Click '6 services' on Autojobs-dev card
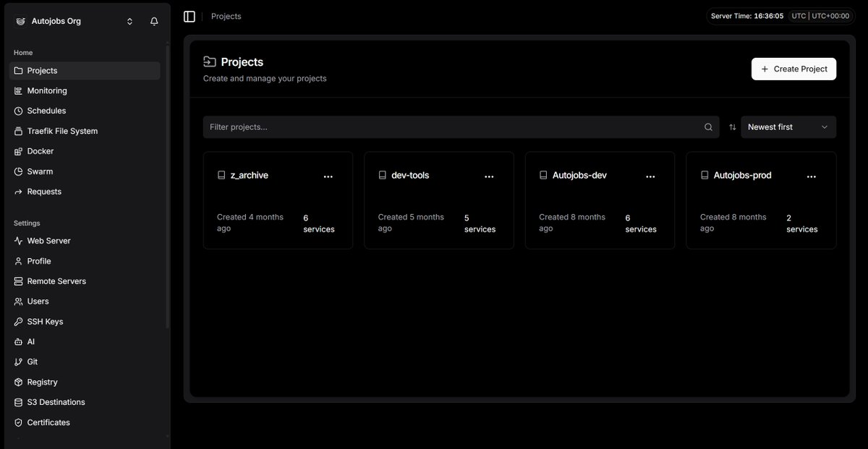The width and height of the screenshot is (868, 449). pos(641,223)
